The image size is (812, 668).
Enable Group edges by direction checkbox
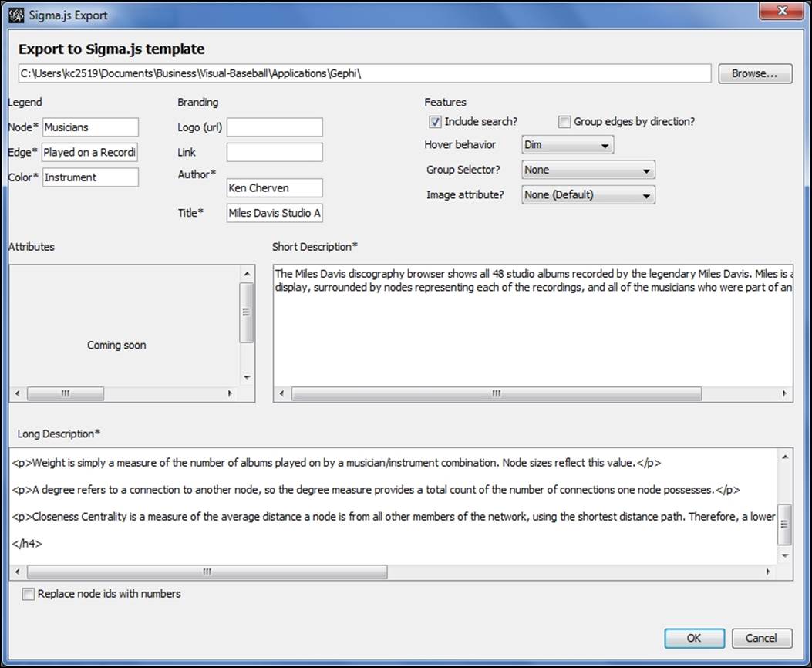tap(565, 122)
